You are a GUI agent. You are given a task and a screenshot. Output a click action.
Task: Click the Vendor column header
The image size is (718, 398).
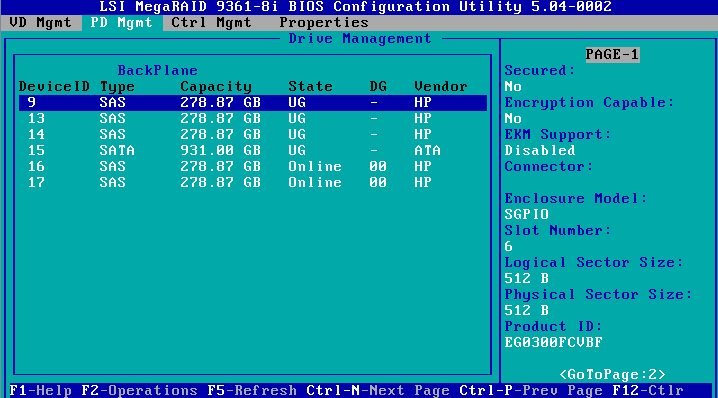point(441,87)
